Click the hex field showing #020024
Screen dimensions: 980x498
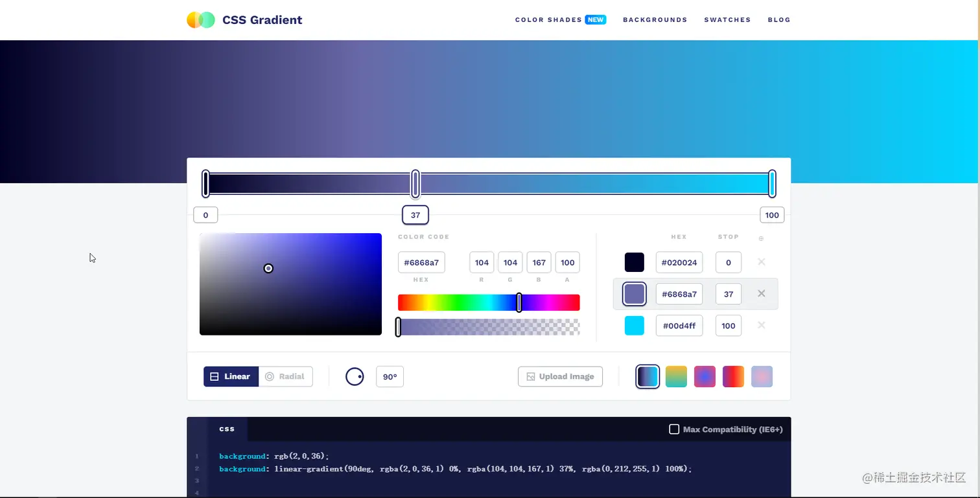coord(679,262)
